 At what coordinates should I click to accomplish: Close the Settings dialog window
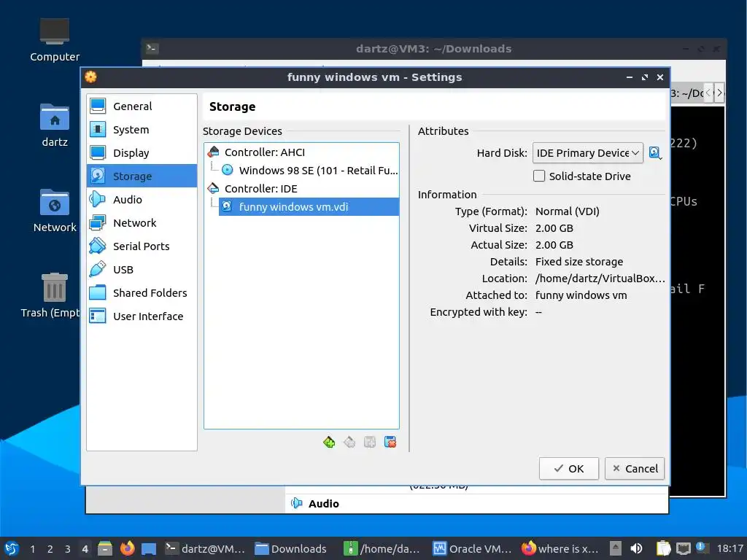pos(659,77)
